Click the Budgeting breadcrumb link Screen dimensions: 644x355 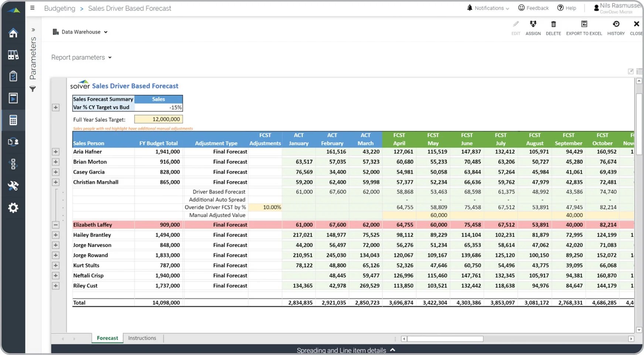click(x=59, y=8)
